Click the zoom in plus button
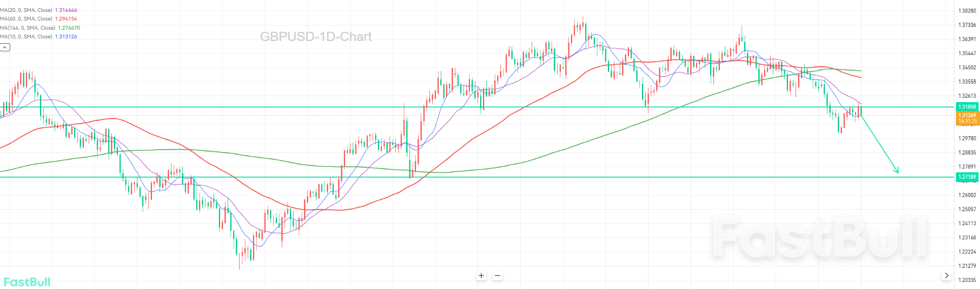 (x=481, y=275)
